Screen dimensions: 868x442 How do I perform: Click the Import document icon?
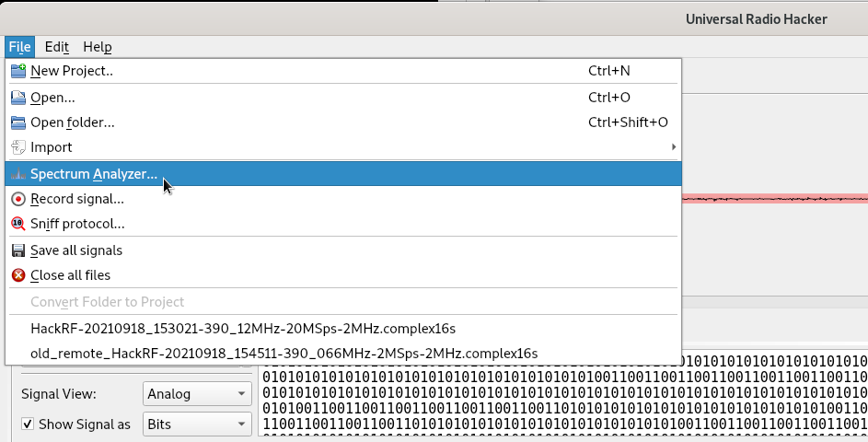pyautogui.click(x=18, y=147)
